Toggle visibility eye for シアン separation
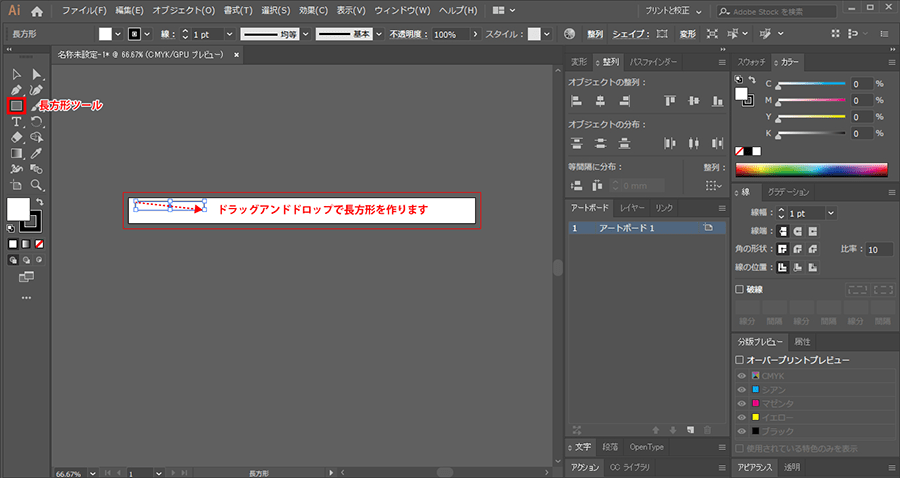The width and height of the screenshot is (900, 478). (x=741, y=389)
